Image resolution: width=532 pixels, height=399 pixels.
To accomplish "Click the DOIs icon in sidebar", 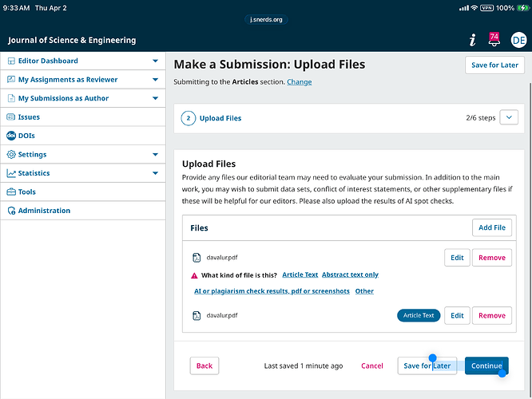I will click(11, 136).
